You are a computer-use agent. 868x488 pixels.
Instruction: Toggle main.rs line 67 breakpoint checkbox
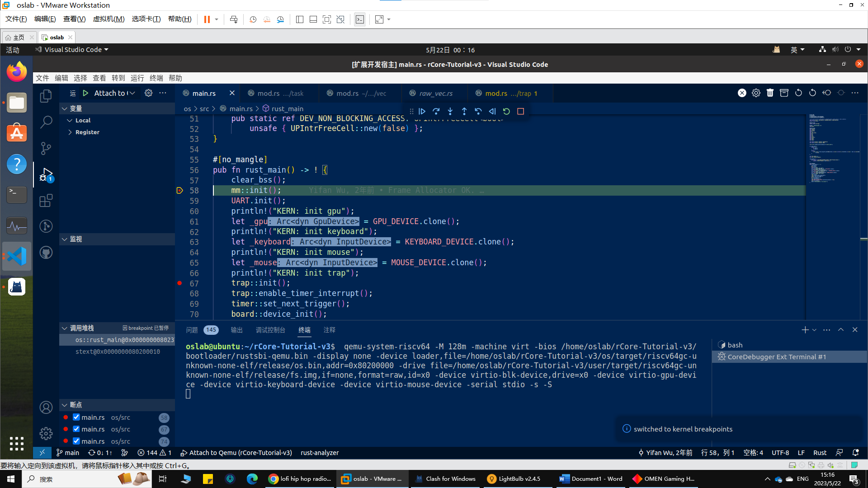76,429
